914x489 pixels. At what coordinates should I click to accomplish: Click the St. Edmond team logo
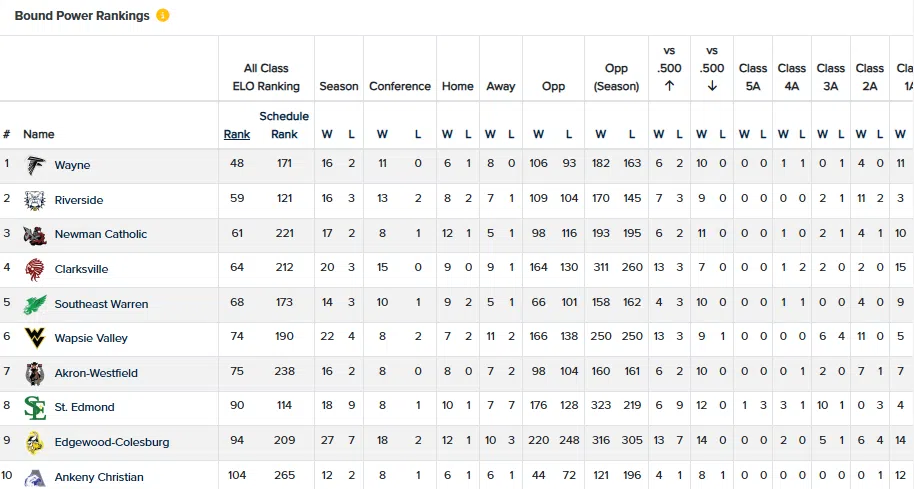35,407
